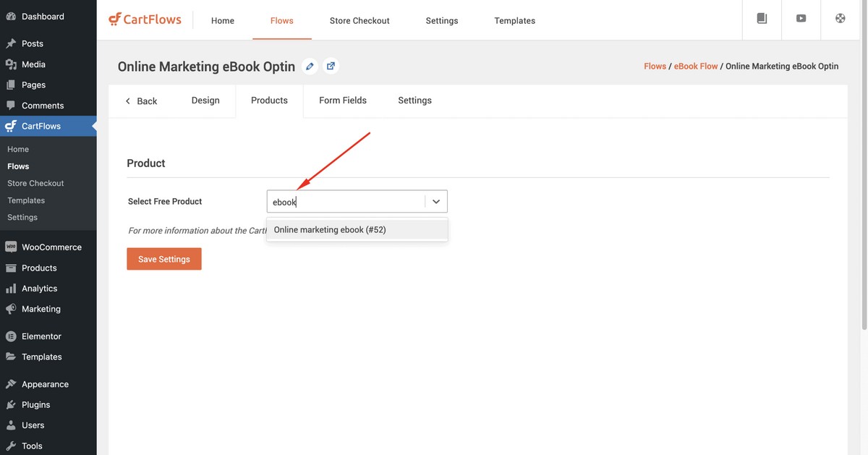The height and width of the screenshot is (455, 868).
Task: Click the Save Settings button
Action: click(164, 259)
